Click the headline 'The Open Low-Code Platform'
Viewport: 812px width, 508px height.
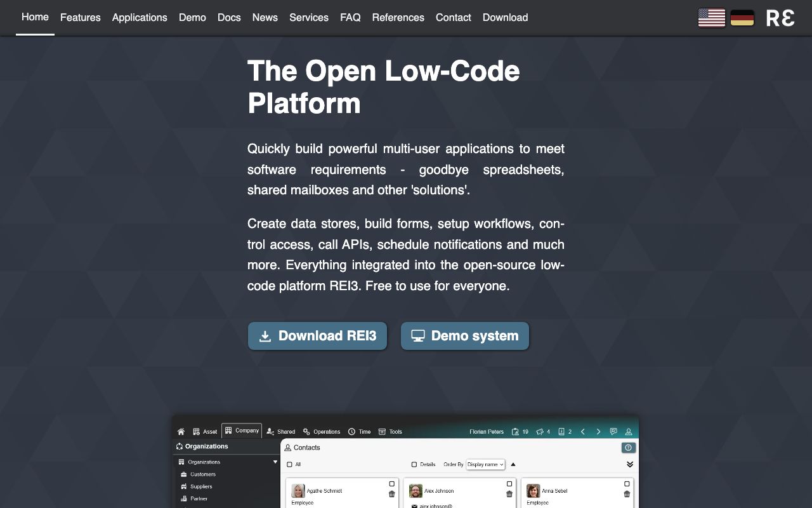[x=384, y=87]
